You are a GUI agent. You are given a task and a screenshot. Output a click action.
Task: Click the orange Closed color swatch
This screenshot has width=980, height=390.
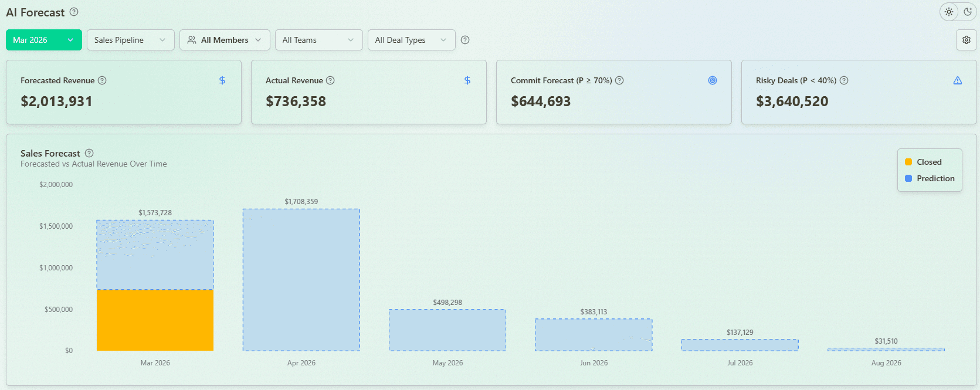(x=908, y=162)
